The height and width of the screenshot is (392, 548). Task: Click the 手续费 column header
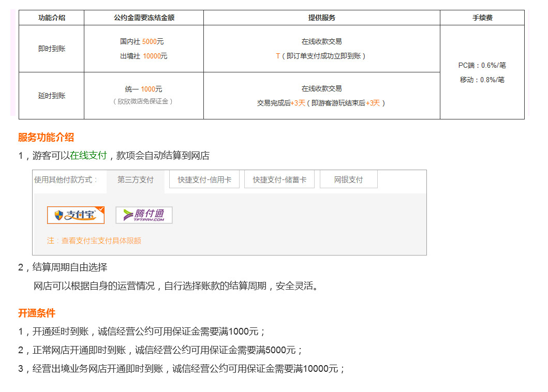(482, 18)
